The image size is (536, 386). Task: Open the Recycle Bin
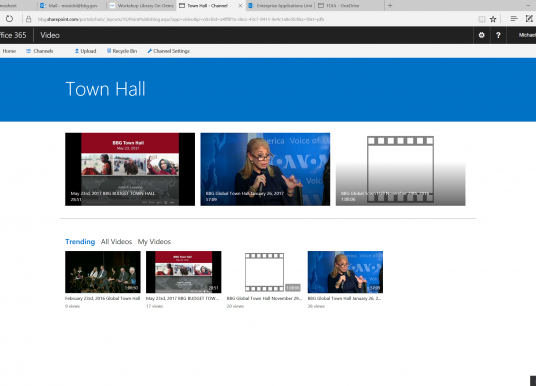pos(122,51)
